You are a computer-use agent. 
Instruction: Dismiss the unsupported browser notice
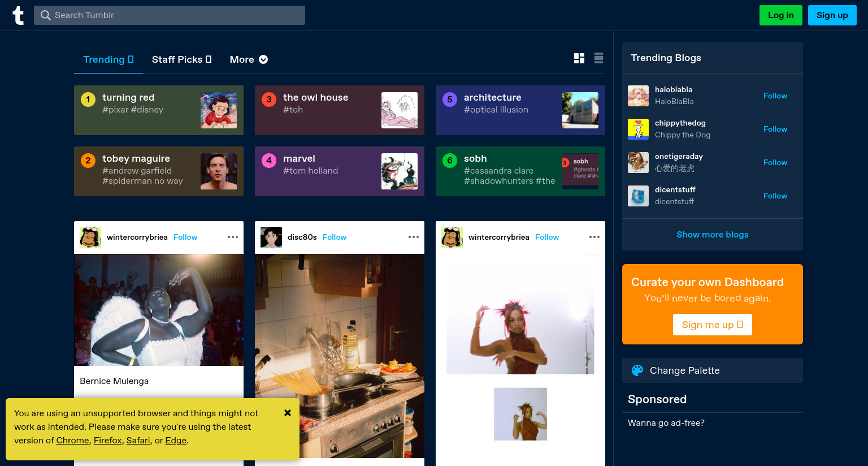(x=288, y=413)
